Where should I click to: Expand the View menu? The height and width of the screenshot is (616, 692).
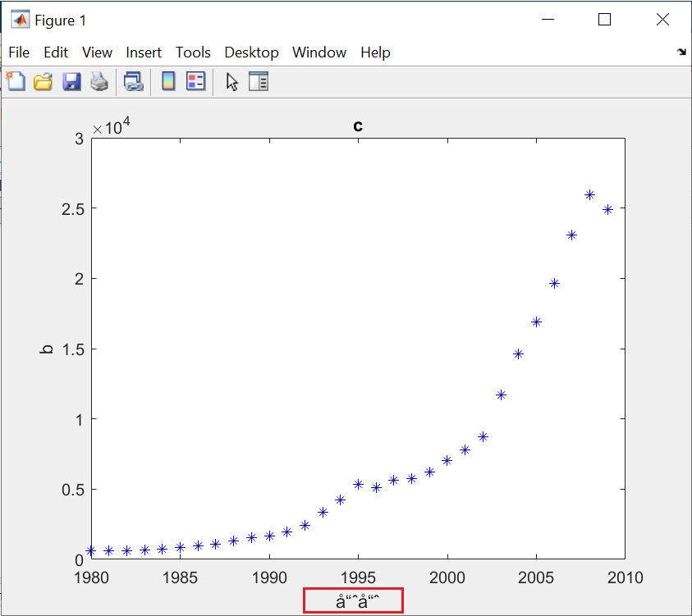(x=97, y=52)
